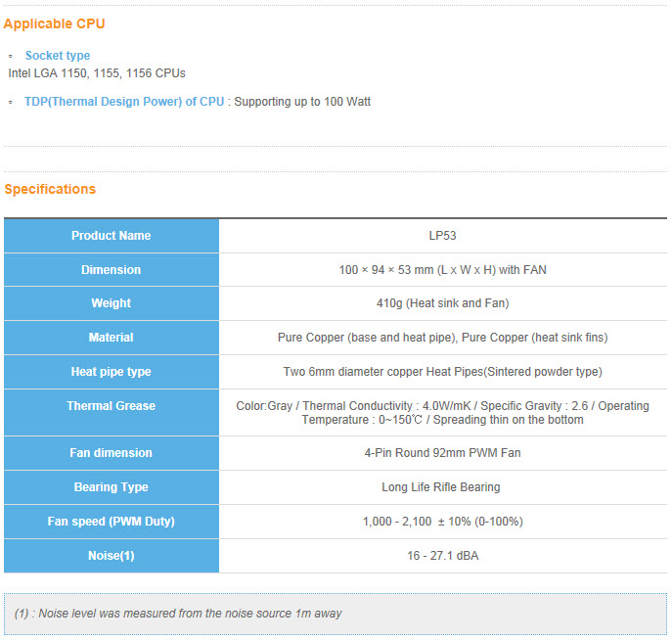Click the '16 - 27.1 dBA' noise value
672x640 pixels.
[x=442, y=556]
